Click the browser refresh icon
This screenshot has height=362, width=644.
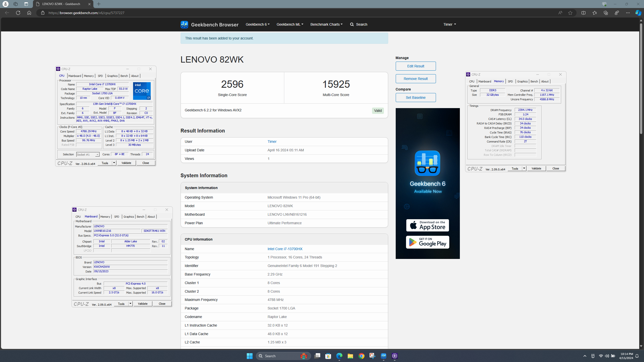point(18,13)
